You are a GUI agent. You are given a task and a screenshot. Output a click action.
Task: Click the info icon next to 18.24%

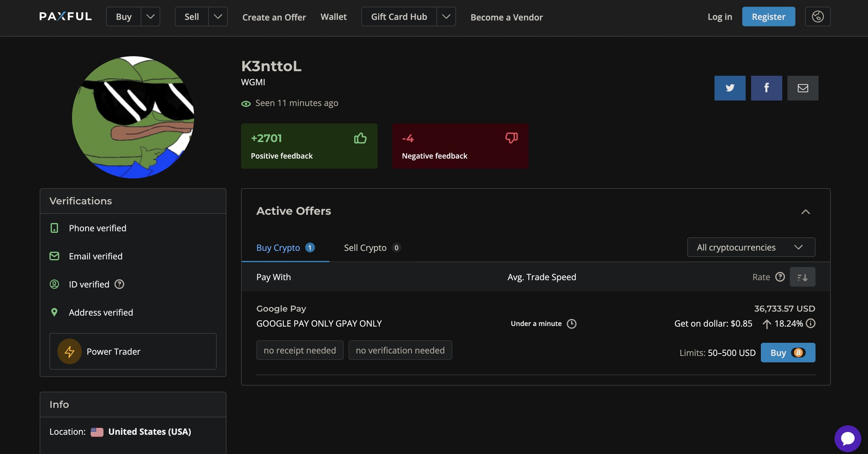(x=810, y=324)
